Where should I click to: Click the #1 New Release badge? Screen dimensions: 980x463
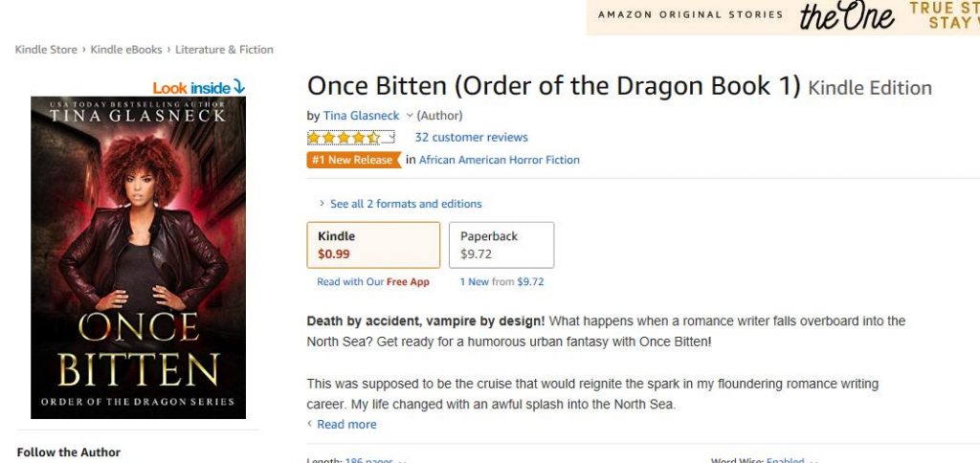pyautogui.click(x=354, y=160)
